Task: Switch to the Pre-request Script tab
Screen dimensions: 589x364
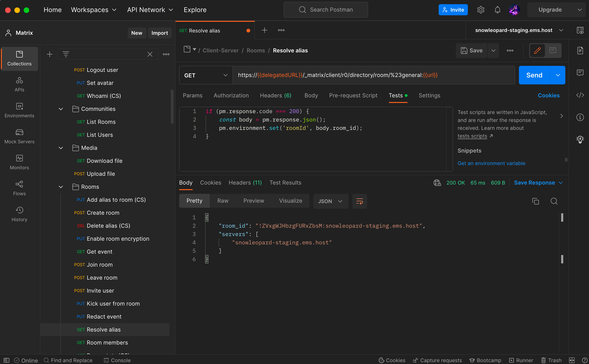Action: 353,95
